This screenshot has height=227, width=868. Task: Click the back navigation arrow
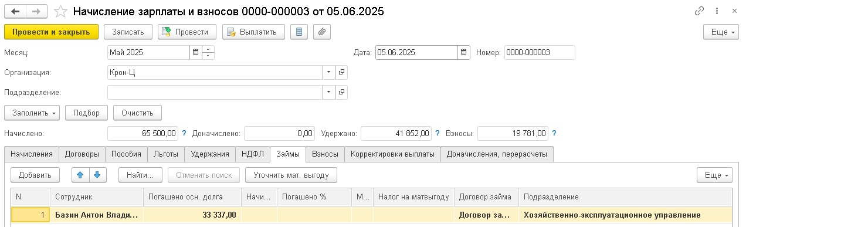coord(15,11)
